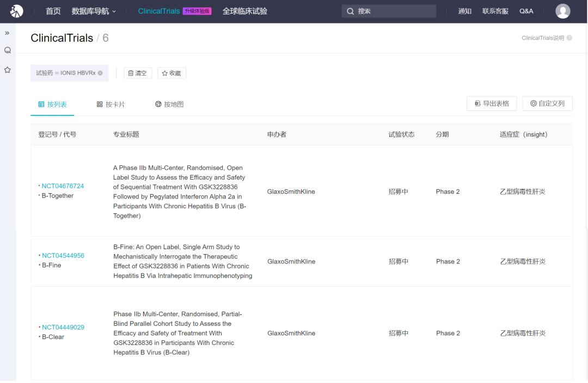This screenshot has width=588, height=383.
Task: Click the 登记号 / 代号 column header
Action: tap(57, 134)
